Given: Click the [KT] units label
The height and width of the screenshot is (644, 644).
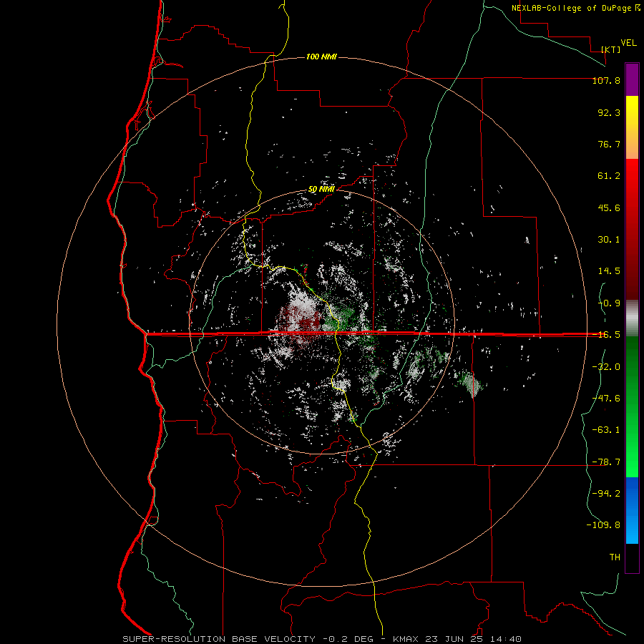Looking at the screenshot, I should click(x=611, y=49).
